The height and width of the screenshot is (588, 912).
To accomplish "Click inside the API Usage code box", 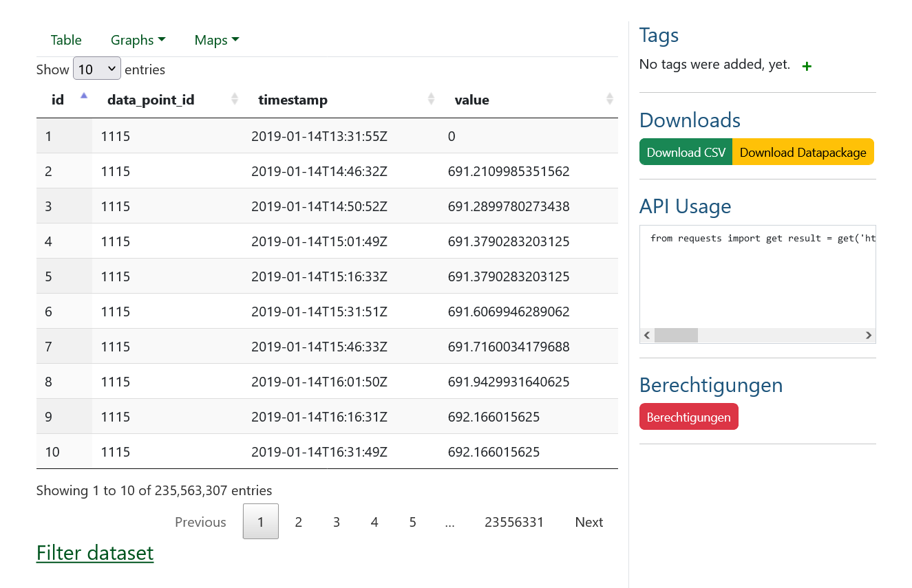I will 757,276.
